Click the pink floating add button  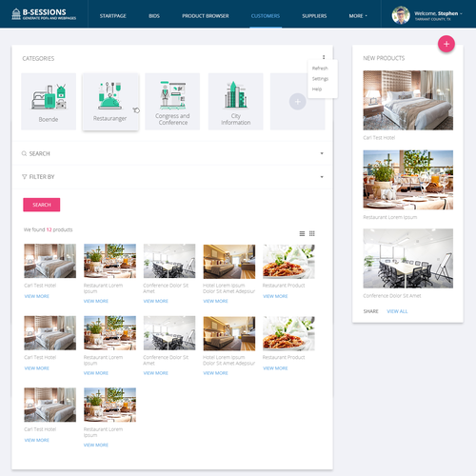(446, 44)
